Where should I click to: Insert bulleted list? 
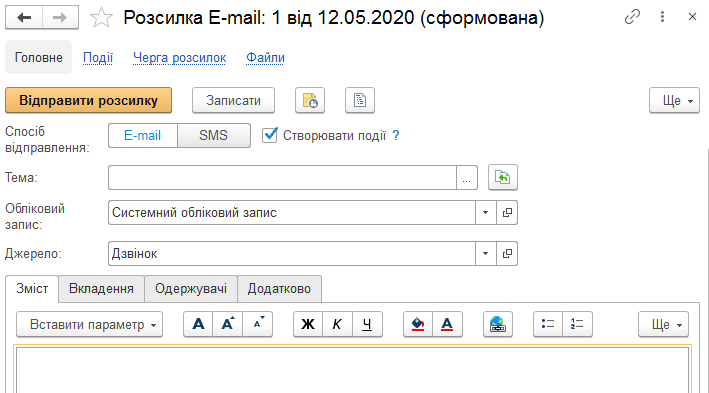(x=548, y=324)
